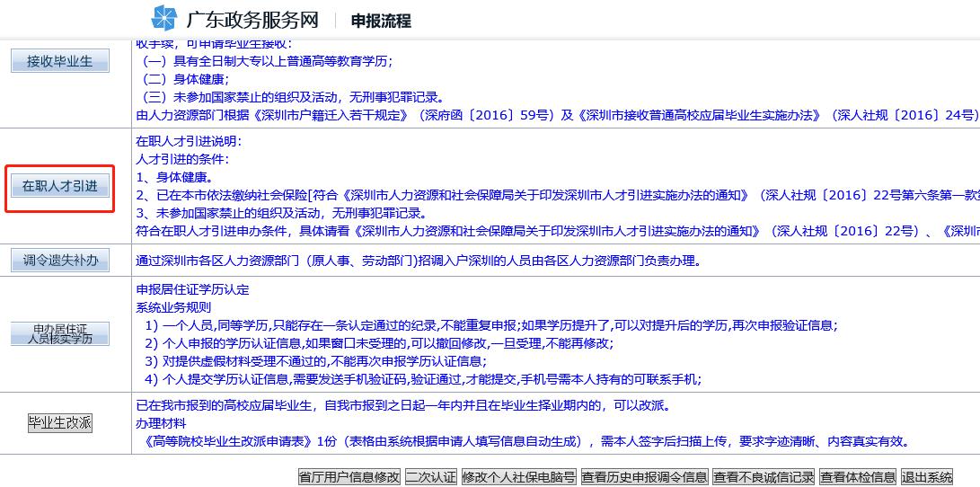Click the text 1、身体健康。

pos(174,177)
